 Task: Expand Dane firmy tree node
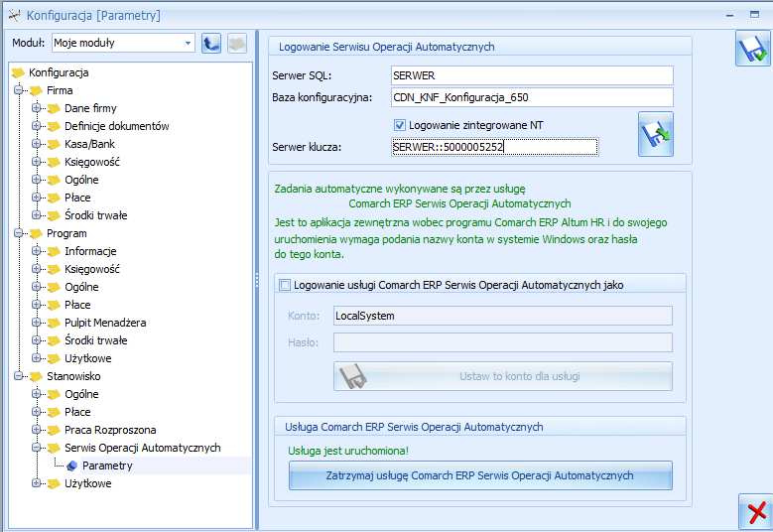[x=36, y=108]
